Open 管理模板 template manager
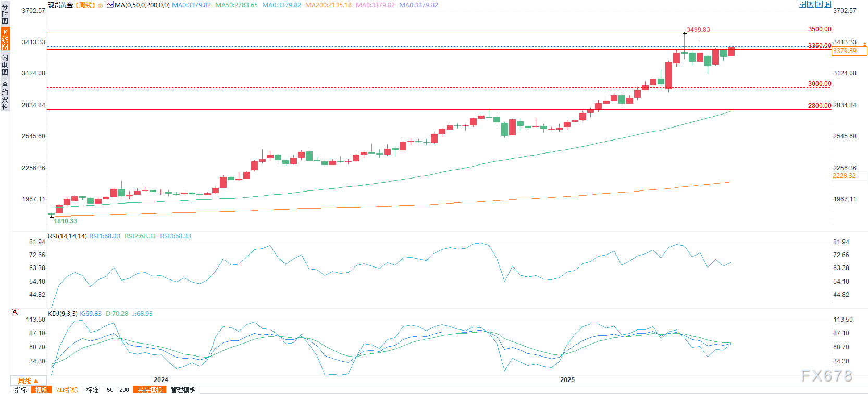The image size is (868, 394). [x=183, y=390]
